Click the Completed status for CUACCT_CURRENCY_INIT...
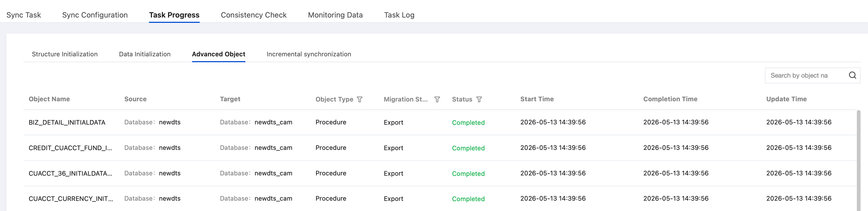Screen dimensions: 868x211 coord(468,199)
